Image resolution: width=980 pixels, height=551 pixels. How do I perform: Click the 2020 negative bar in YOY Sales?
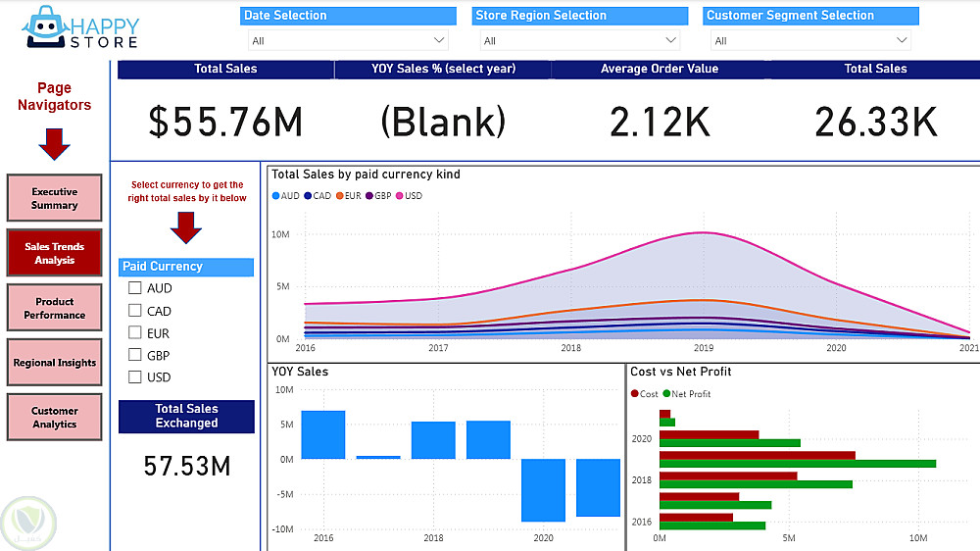point(543,489)
